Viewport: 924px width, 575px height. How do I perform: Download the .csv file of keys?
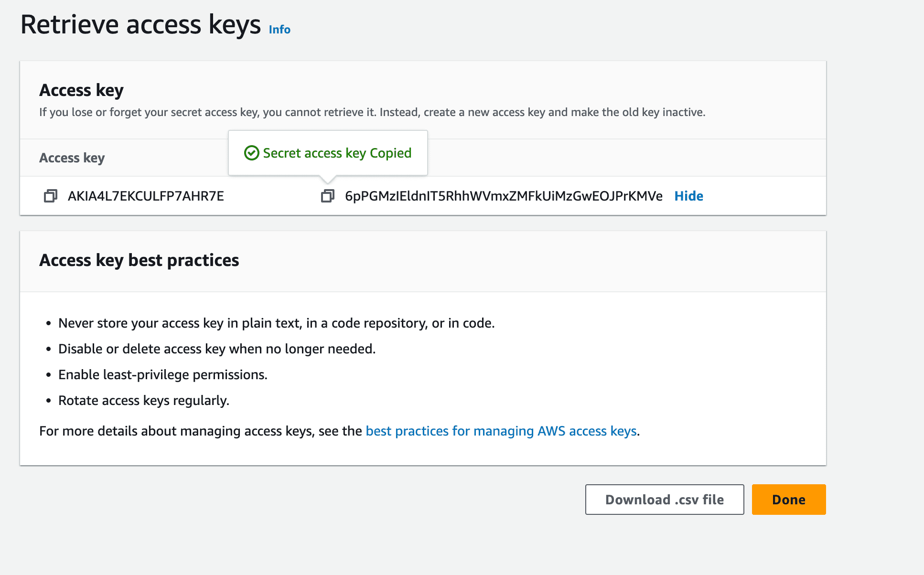pyautogui.click(x=664, y=499)
